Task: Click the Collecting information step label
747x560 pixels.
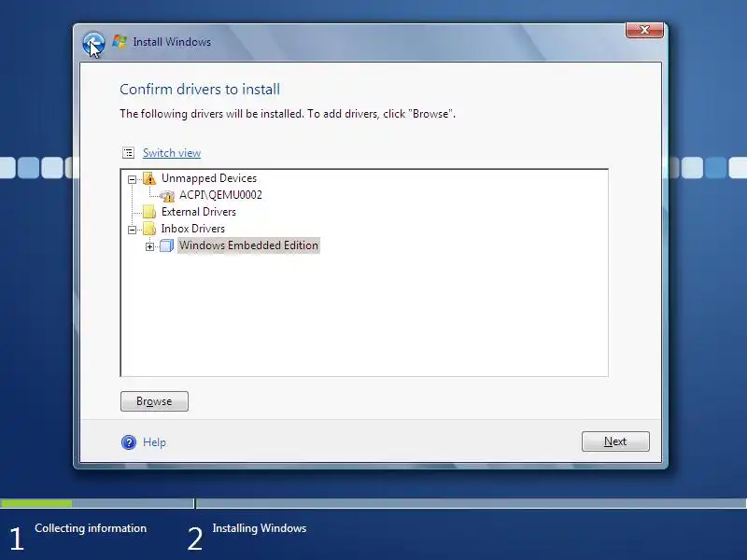Action: [91, 528]
